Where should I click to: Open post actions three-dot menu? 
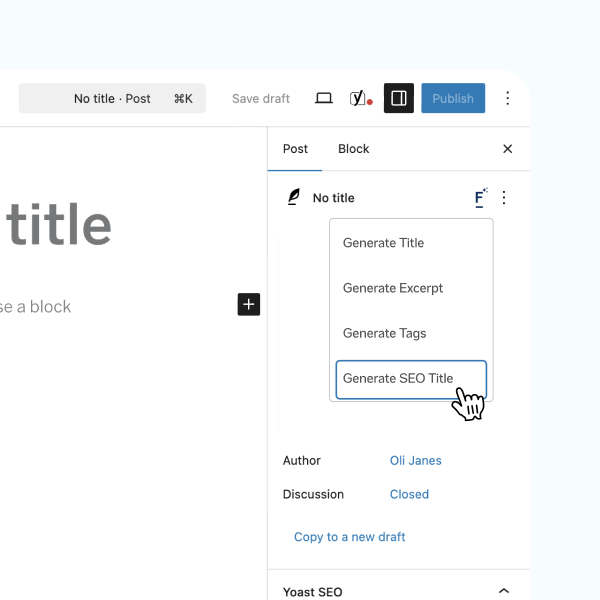pyautogui.click(x=504, y=198)
